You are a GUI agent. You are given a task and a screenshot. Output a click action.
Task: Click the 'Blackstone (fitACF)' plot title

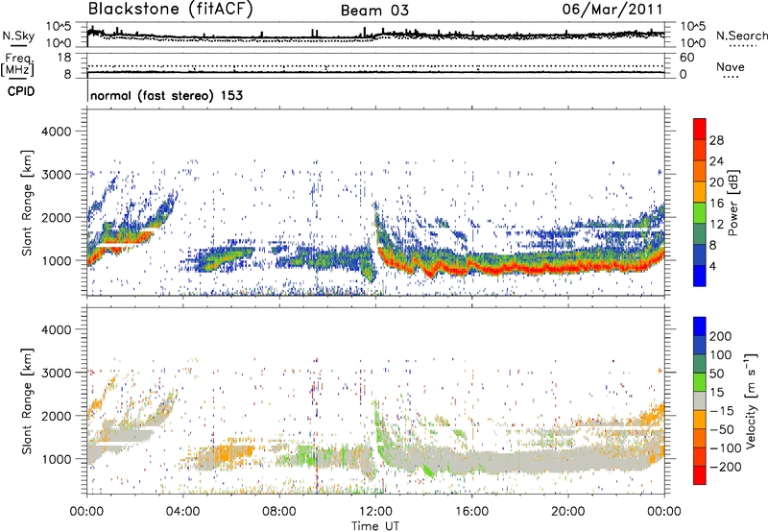pos(170,10)
